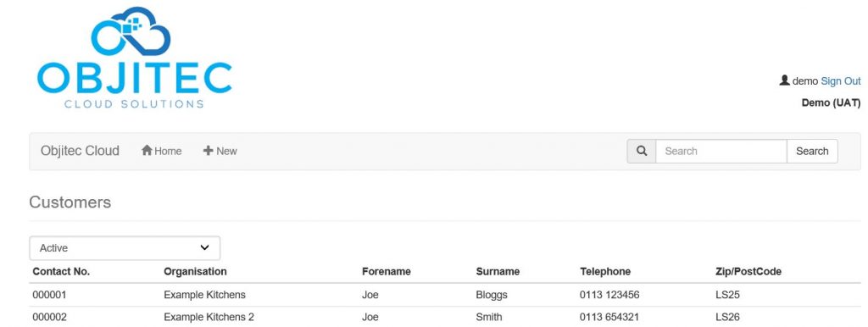Open customer row 000002
Viewport: 868px width, 327px height.
[x=445, y=317]
